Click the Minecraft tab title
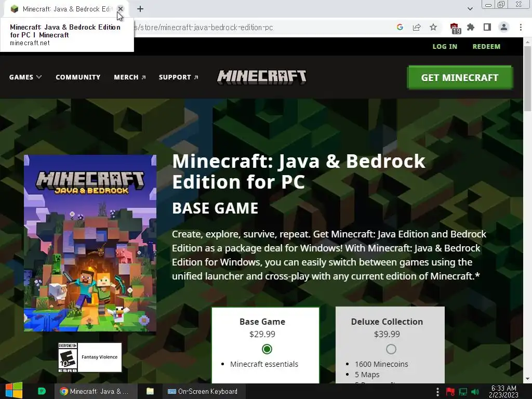The image size is (532, 399). tap(68, 9)
